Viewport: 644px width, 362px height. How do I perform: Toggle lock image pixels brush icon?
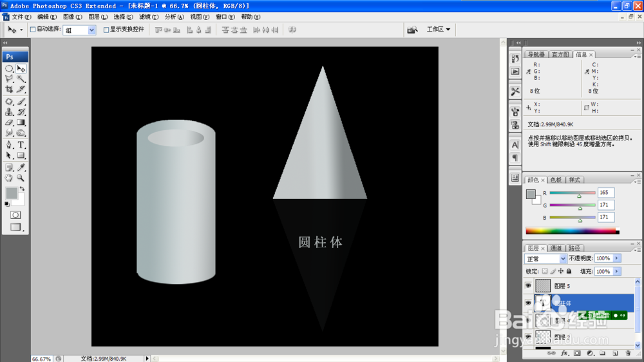(x=553, y=271)
